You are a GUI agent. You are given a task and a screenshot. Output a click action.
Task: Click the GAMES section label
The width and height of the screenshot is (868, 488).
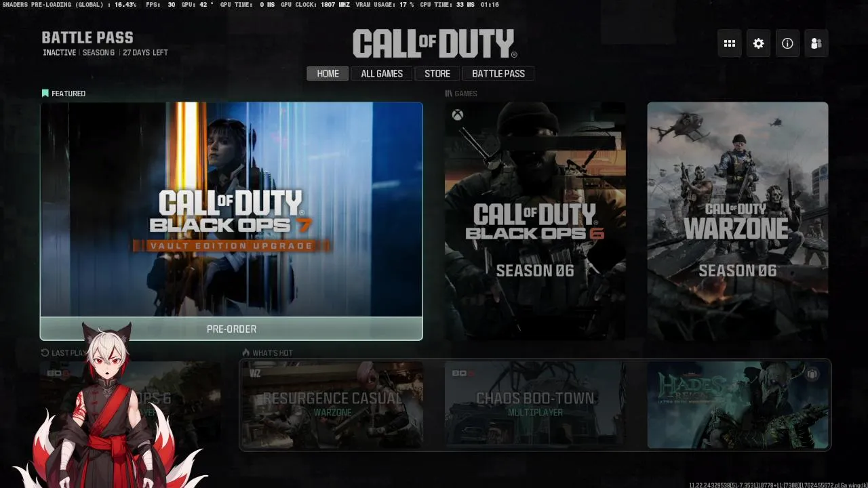[461, 94]
